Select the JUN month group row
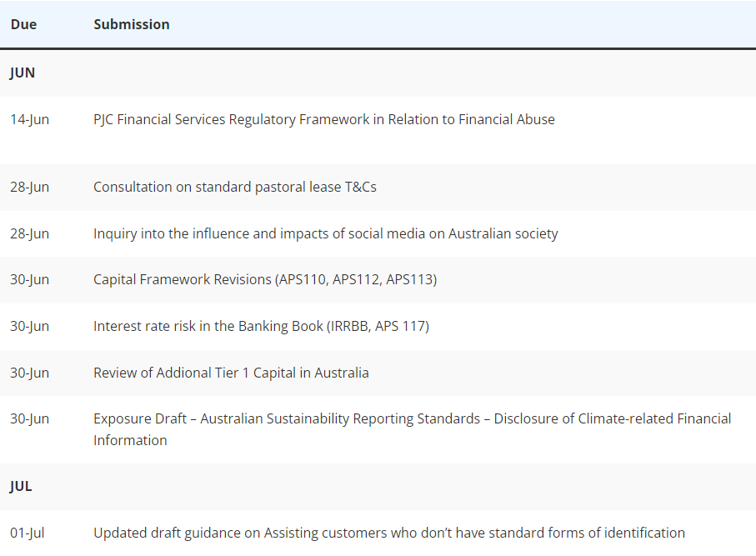Image resolution: width=756 pixels, height=556 pixels. pos(378,73)
